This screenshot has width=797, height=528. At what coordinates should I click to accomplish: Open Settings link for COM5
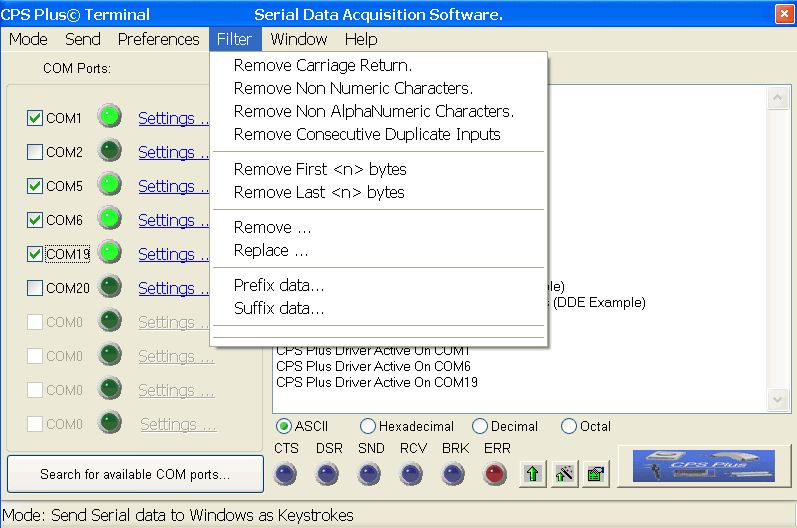click(173, 186)
